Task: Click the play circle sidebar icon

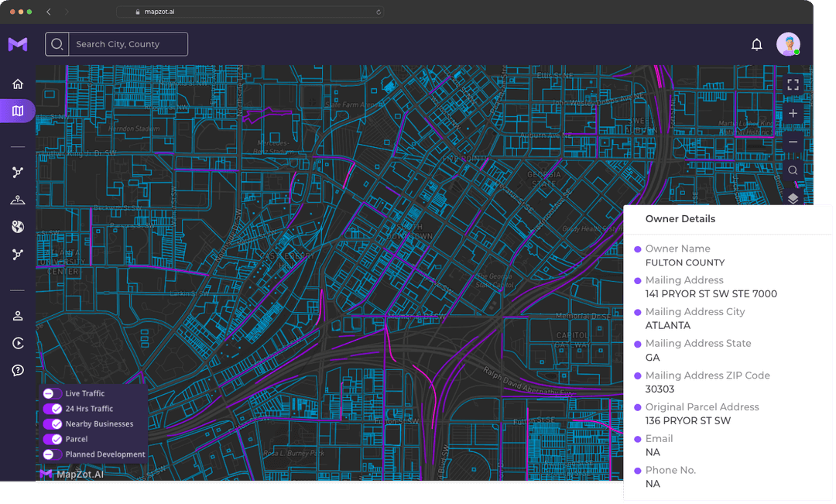Action: (x=18, y=343)
